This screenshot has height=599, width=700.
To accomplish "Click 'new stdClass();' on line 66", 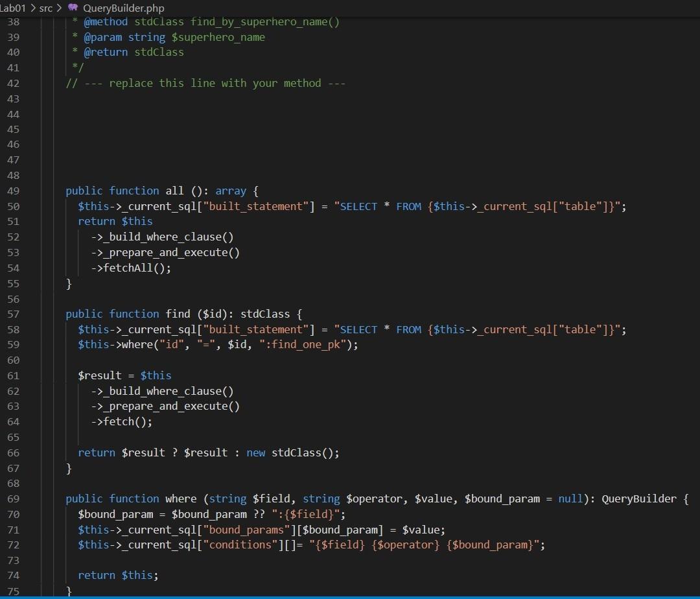I will pyautogui.click(x=293, y=452).
